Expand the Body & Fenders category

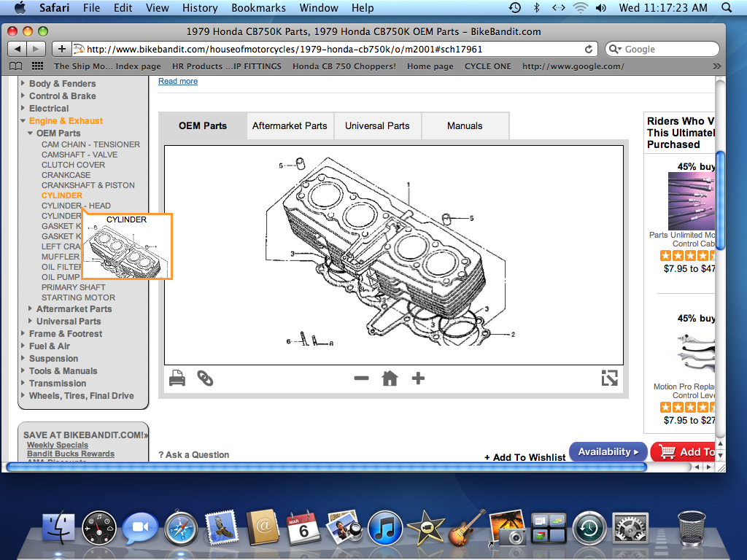[23, 84]
